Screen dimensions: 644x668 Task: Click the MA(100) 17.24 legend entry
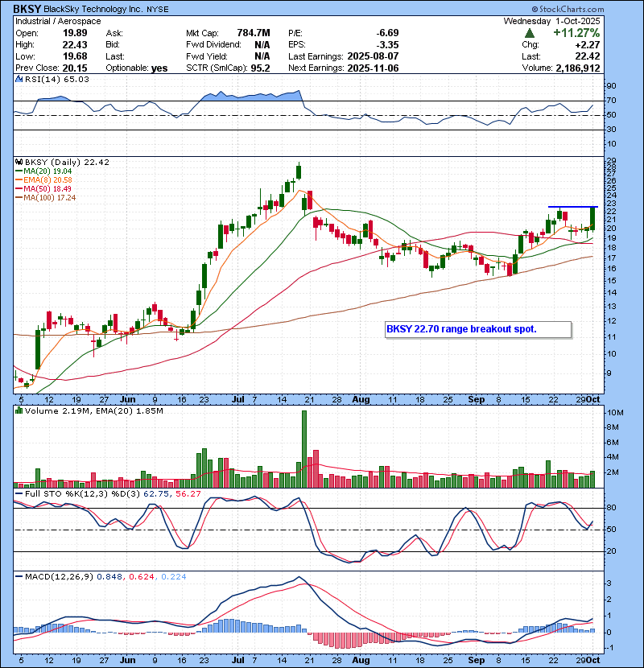[x=46, y=198]
